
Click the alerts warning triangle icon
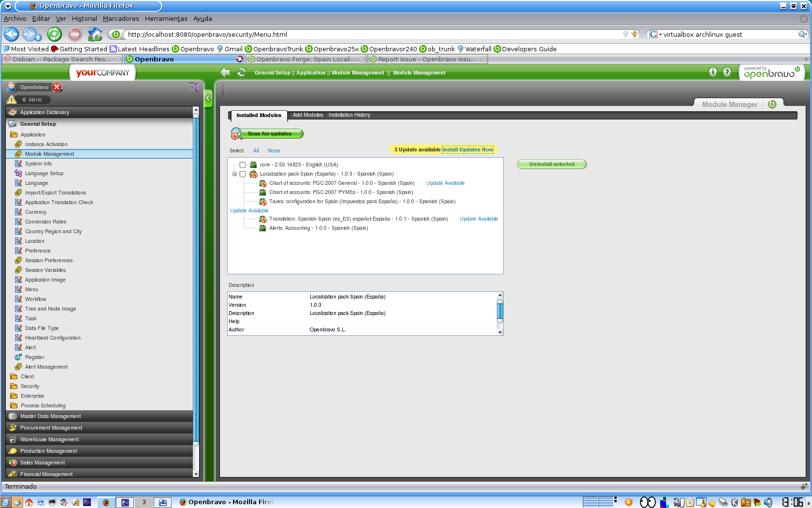tap(12, 100)
